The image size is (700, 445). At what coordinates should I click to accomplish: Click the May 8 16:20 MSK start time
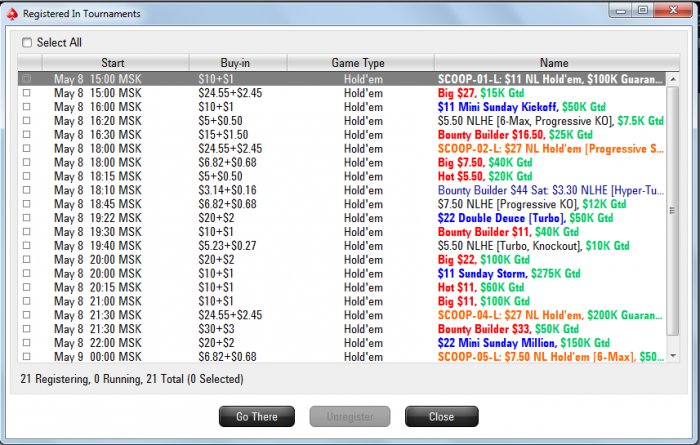(x=98, y=121)
